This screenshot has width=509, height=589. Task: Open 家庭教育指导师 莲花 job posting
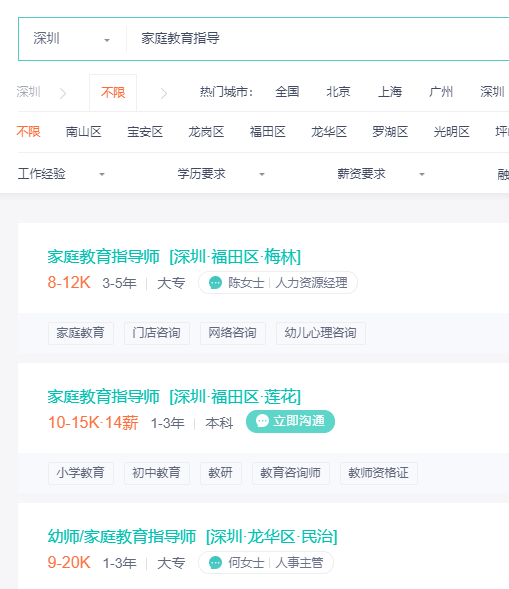[174, 397]
